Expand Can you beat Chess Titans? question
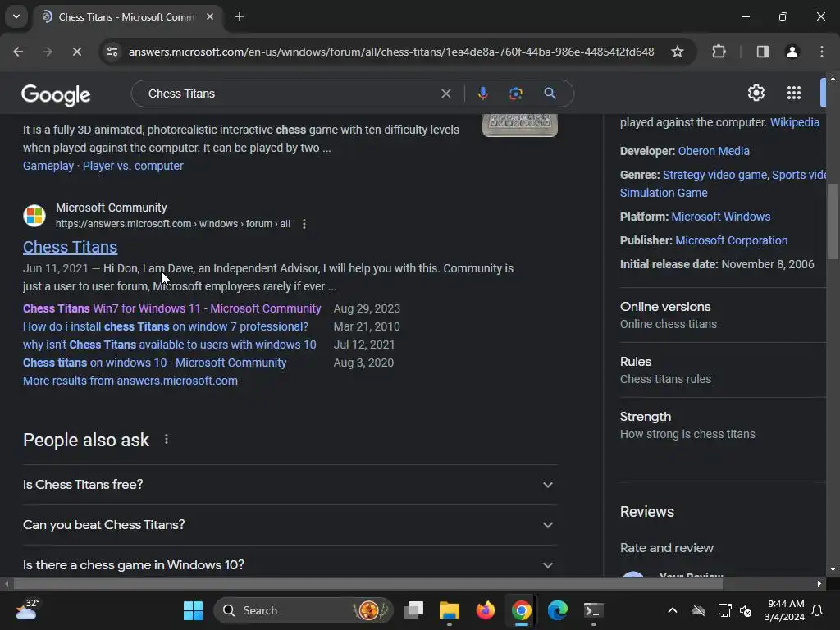This screenshot has height=630, width=840. coord(290,525)
